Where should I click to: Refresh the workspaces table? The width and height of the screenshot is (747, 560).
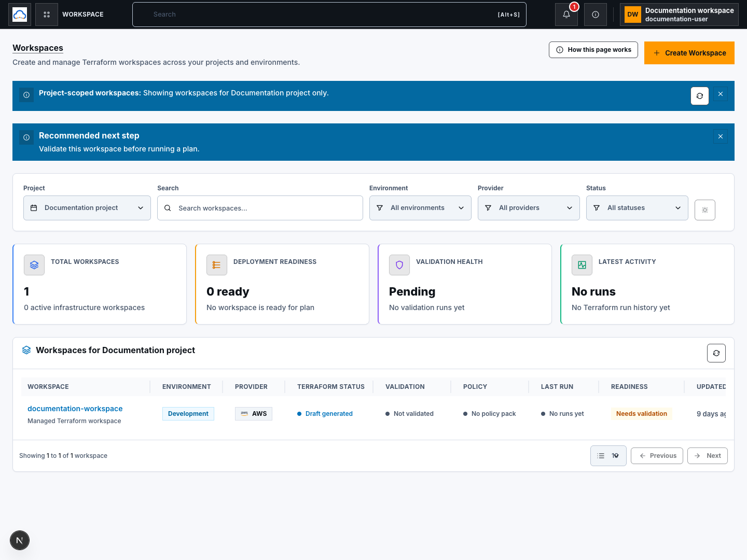click(x=716, y=353)
